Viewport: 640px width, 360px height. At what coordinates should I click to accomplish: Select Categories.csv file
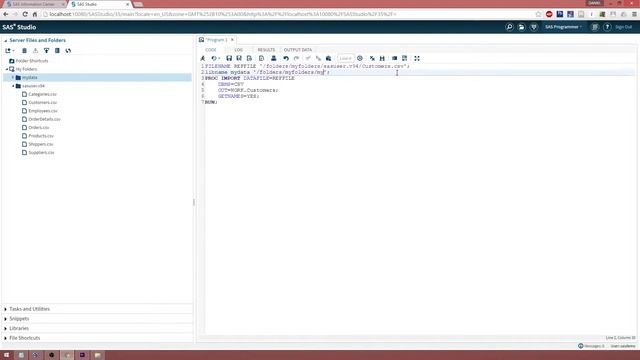pyautogui.click(x=42, y=94)
